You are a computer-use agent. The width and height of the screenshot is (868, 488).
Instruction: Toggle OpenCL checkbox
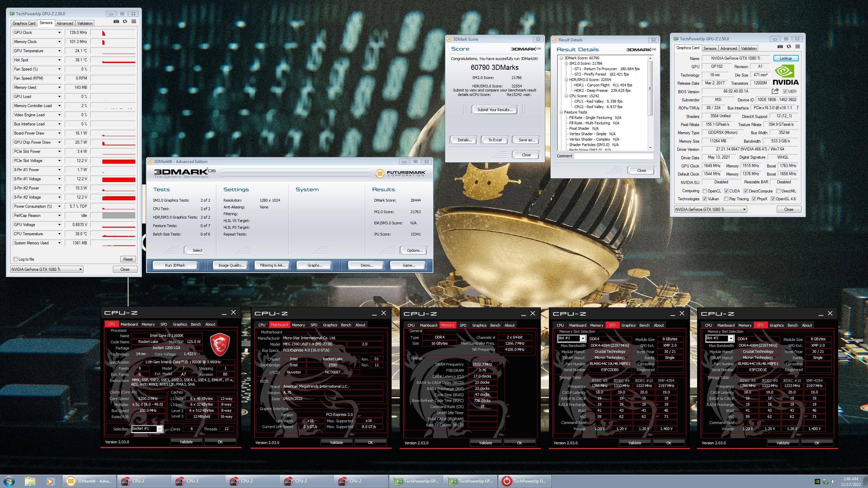[x=705, y=191]
